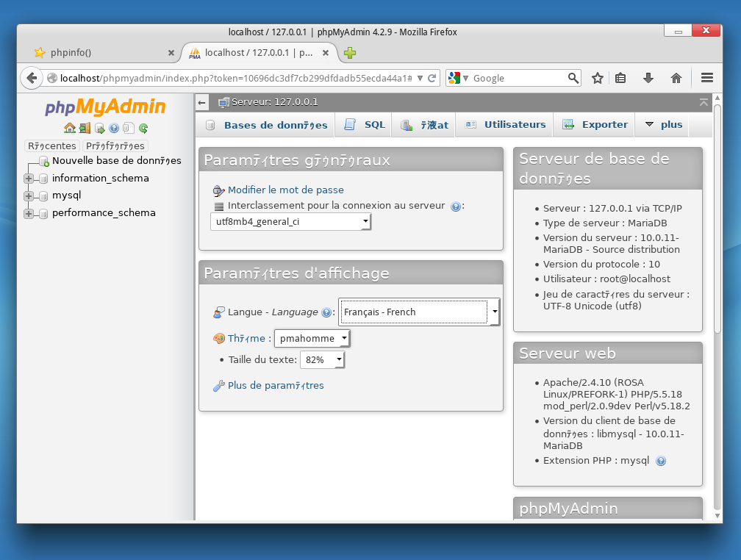Expand the mysql tree node
The image size is (741, 560).
[29, 196]
